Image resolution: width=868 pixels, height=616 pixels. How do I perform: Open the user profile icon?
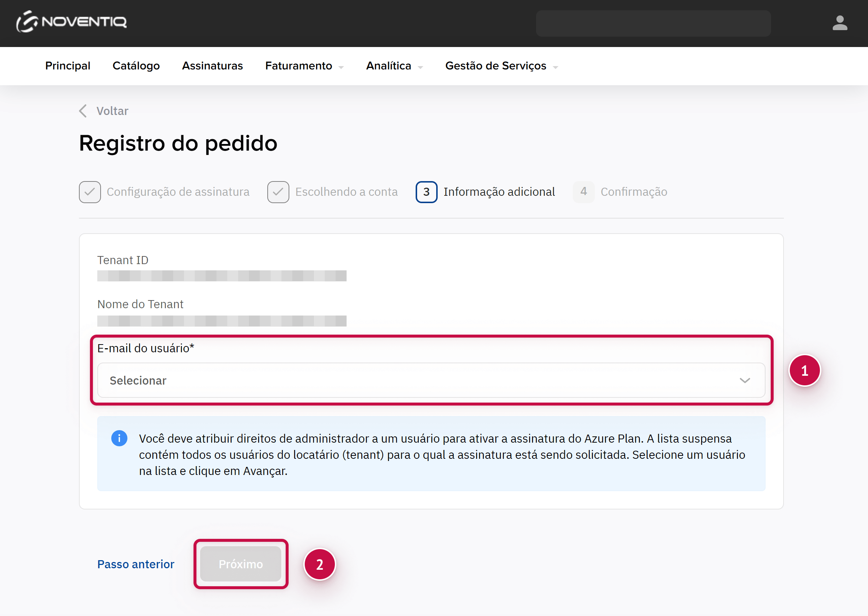pyautogui.click(x=840, y=23)
